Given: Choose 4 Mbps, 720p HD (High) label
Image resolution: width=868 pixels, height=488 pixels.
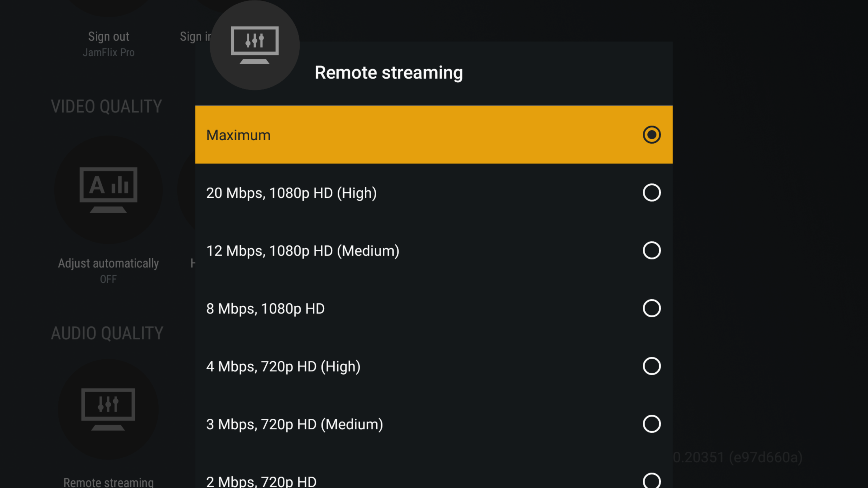Looking at the screenshot, I should point(283,366).
